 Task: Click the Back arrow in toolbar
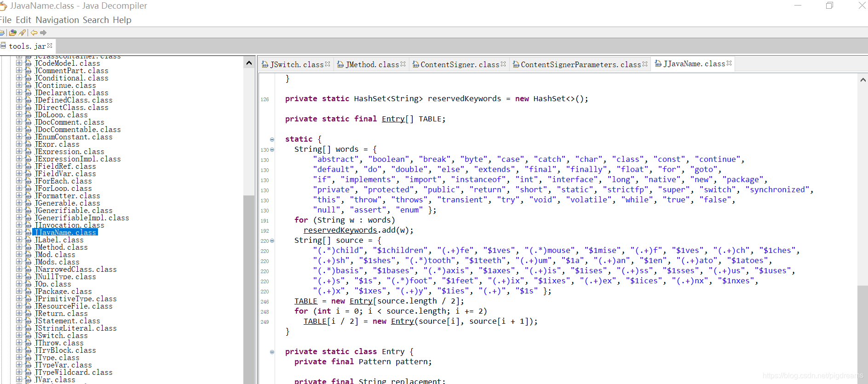tap(34, 33)
